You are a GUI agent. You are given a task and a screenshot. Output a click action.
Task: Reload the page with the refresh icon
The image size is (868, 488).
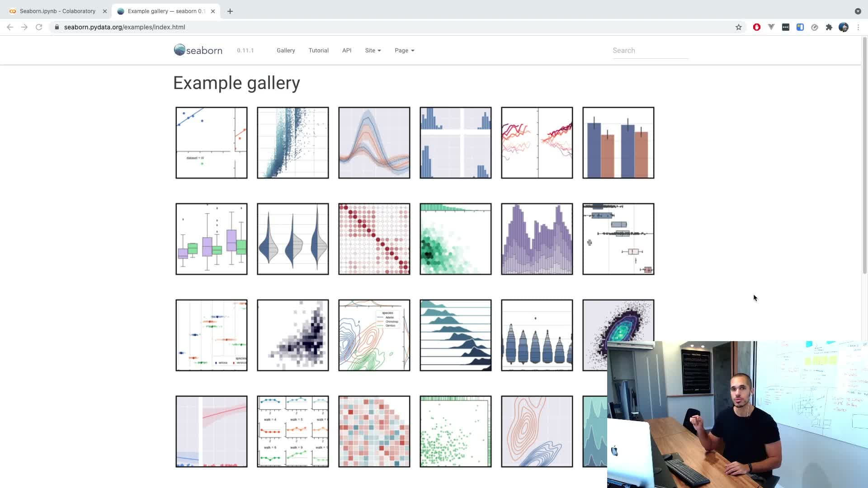[x=39, y=27]
